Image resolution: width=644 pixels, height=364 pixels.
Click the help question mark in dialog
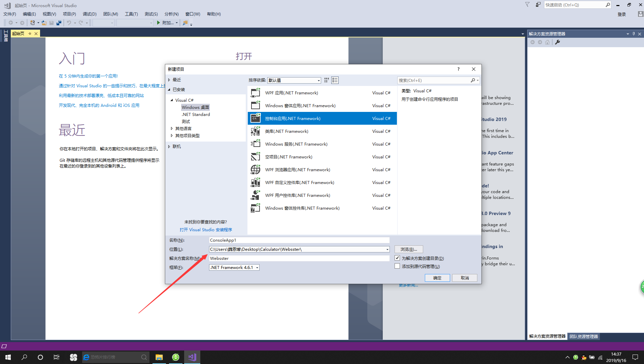458,69
